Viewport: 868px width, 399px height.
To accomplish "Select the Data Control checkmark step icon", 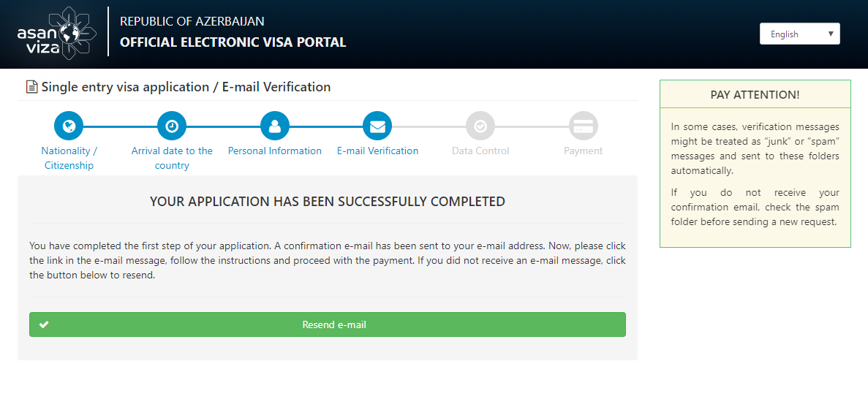I will [x=480, y=126].
